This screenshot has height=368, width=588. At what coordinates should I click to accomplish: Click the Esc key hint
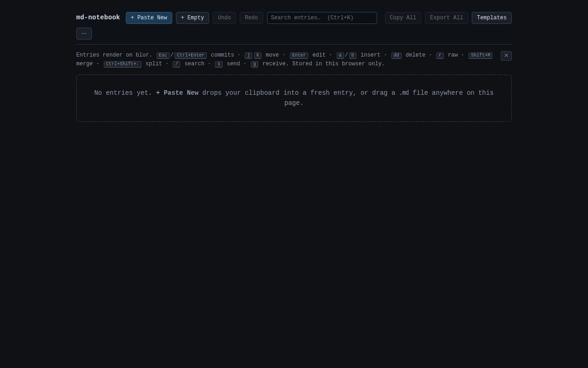[163, 56]
